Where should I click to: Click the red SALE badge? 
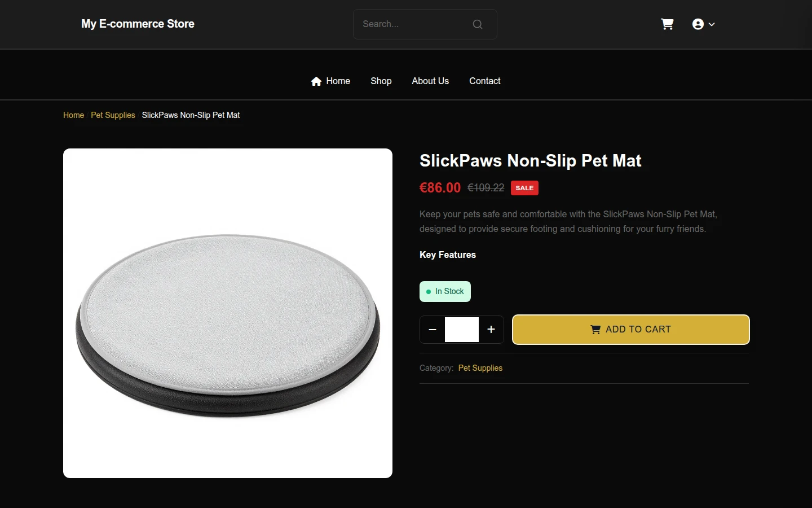524,188
